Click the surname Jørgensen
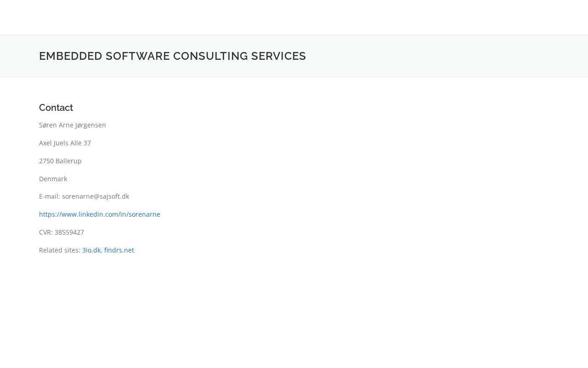Screen dimensions: 588x368 (90, 125)
